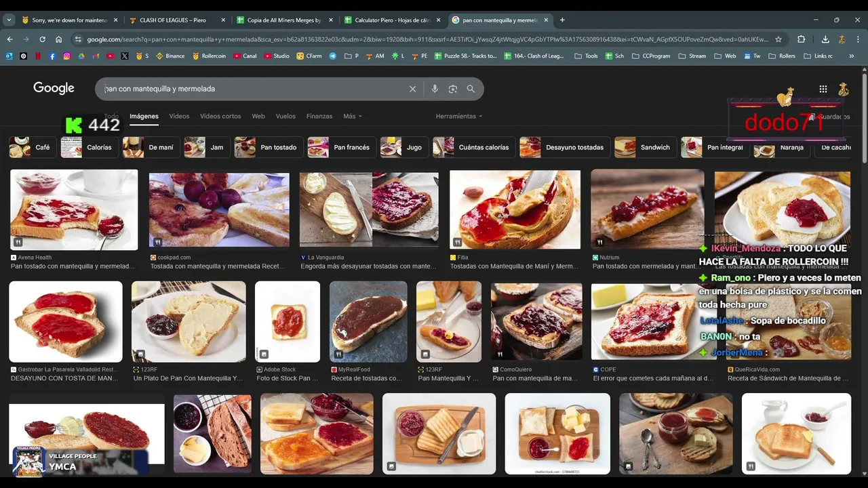868x488 pixels.
Task: Open the Avena Health image result
Action: [74, 210]
